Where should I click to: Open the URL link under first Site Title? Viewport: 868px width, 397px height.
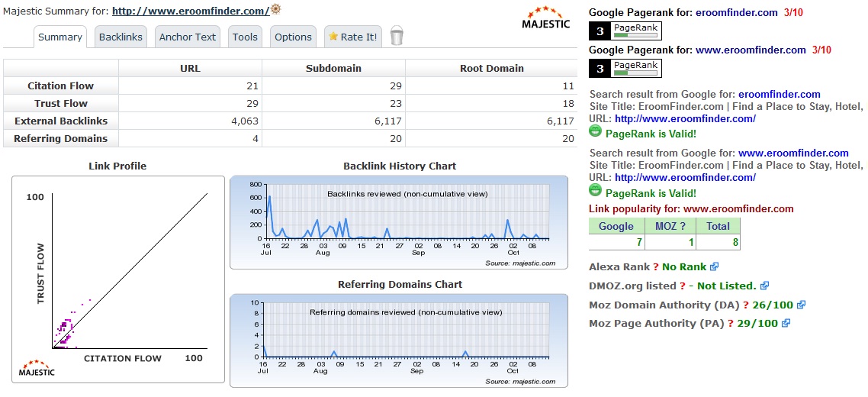coord(685,118)
